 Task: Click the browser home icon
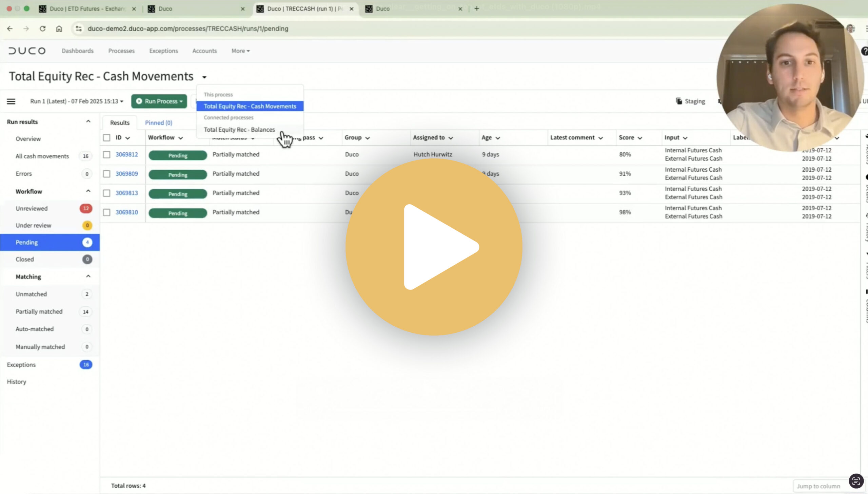coord(59,29)
